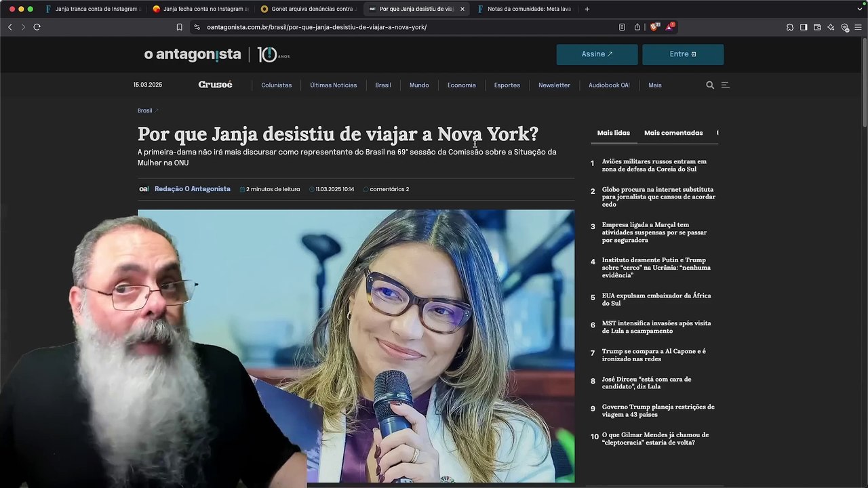Open the Últimas Notícias menu item
Viewport: 868px width, 488px height.
pyautogui.click(x=333, y=85)
